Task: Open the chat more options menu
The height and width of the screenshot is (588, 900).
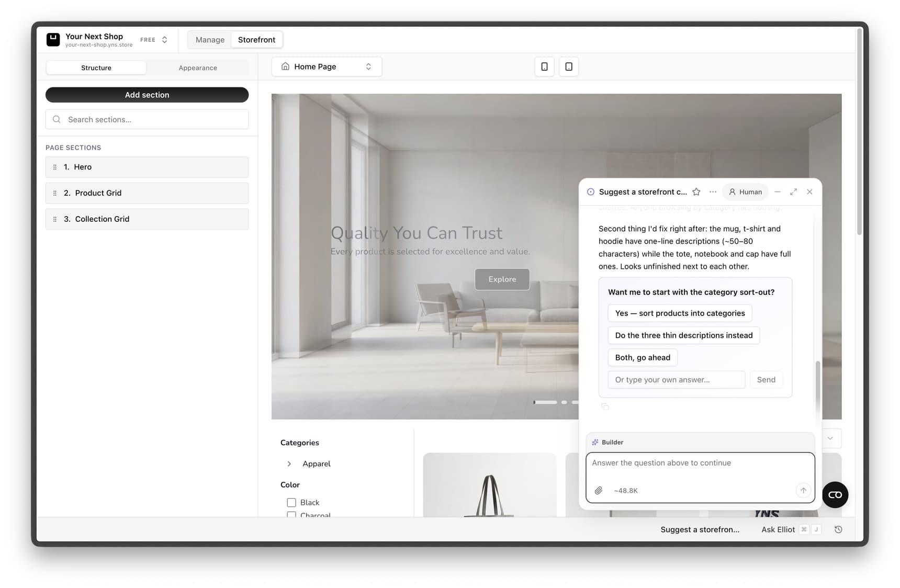Action: point(713,192)
